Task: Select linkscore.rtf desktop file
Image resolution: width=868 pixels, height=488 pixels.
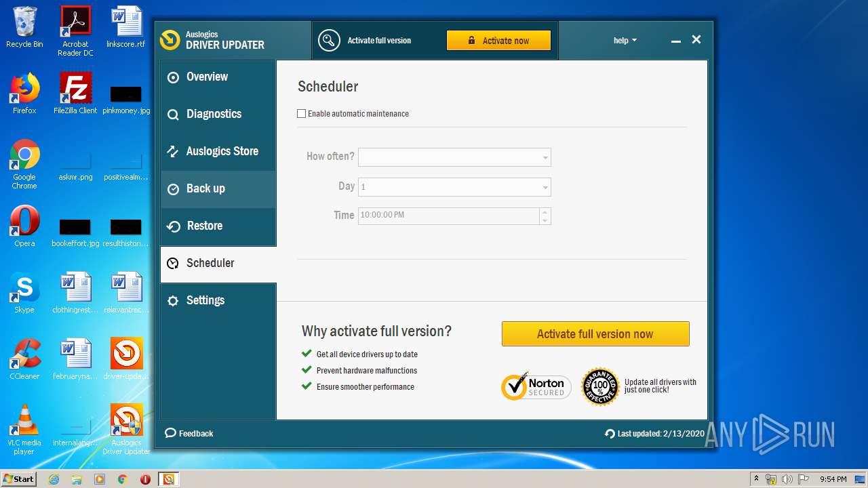Action: click(126, 27)
